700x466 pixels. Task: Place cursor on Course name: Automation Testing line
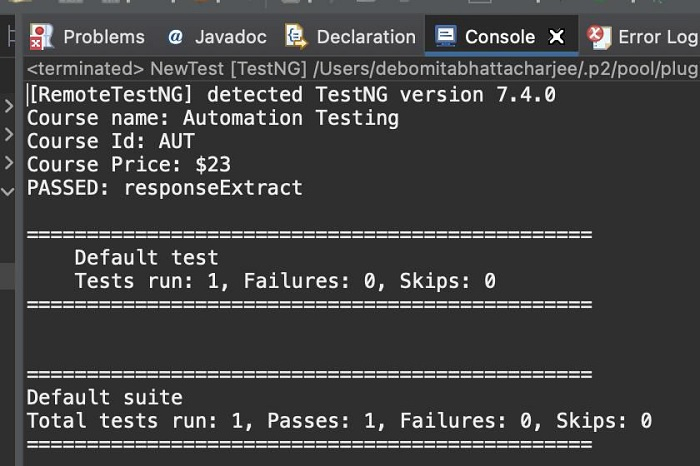tap(212, 118)
